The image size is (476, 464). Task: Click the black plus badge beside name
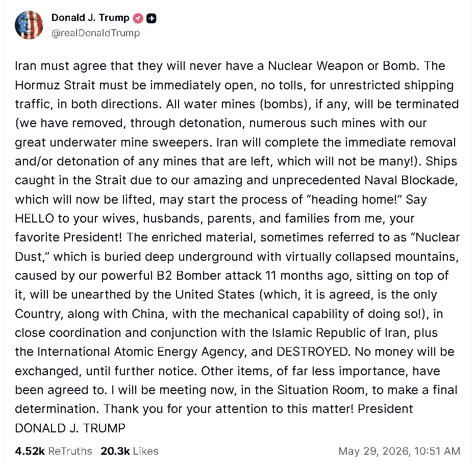click(x=151, y=18)
